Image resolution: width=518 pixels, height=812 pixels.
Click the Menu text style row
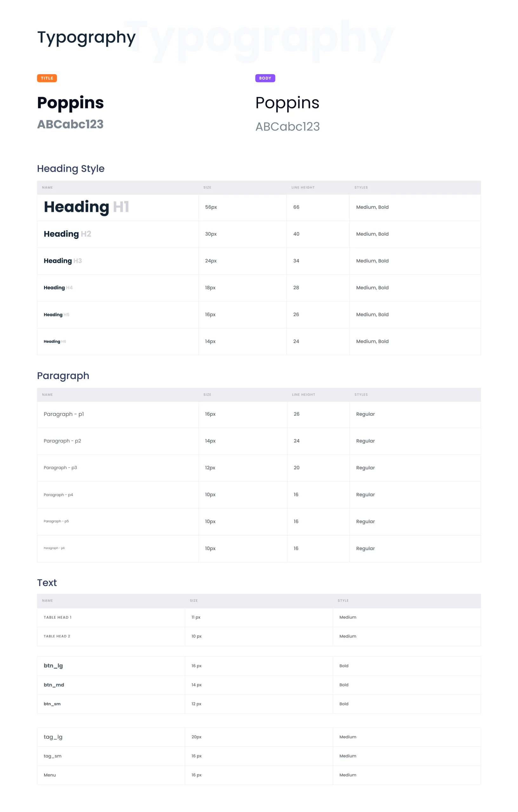tap(50, 775)
